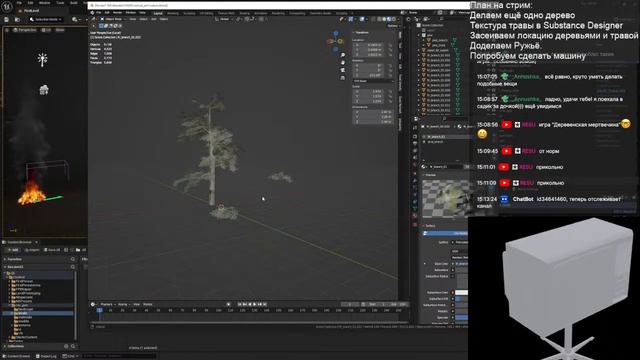Toggle viewport gizmos button
Image resolution: width=640 pixels, height=360 pixels.
coord(351,19)
